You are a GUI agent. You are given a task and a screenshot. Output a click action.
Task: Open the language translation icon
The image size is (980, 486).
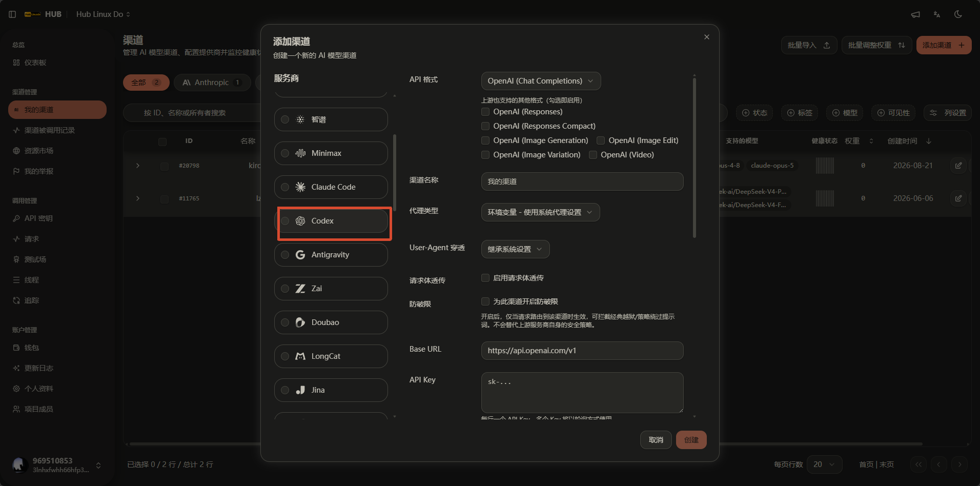pos(937,14)
